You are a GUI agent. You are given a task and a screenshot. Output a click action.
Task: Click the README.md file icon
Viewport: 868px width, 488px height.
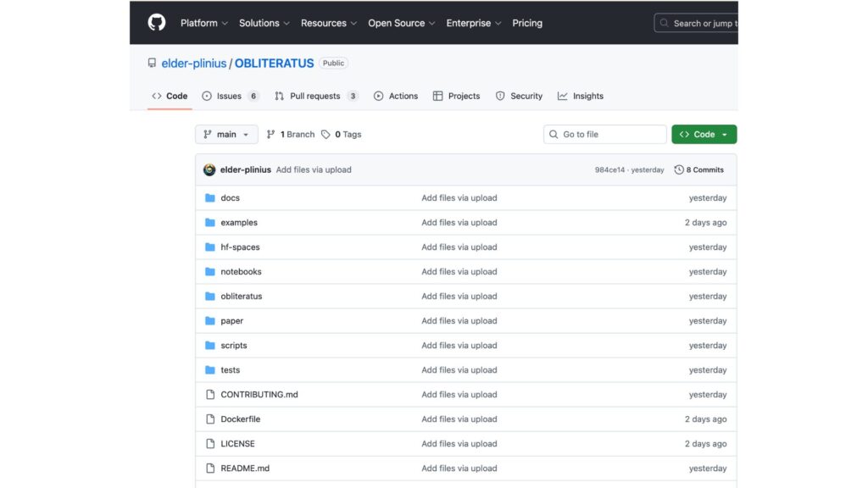209,468
